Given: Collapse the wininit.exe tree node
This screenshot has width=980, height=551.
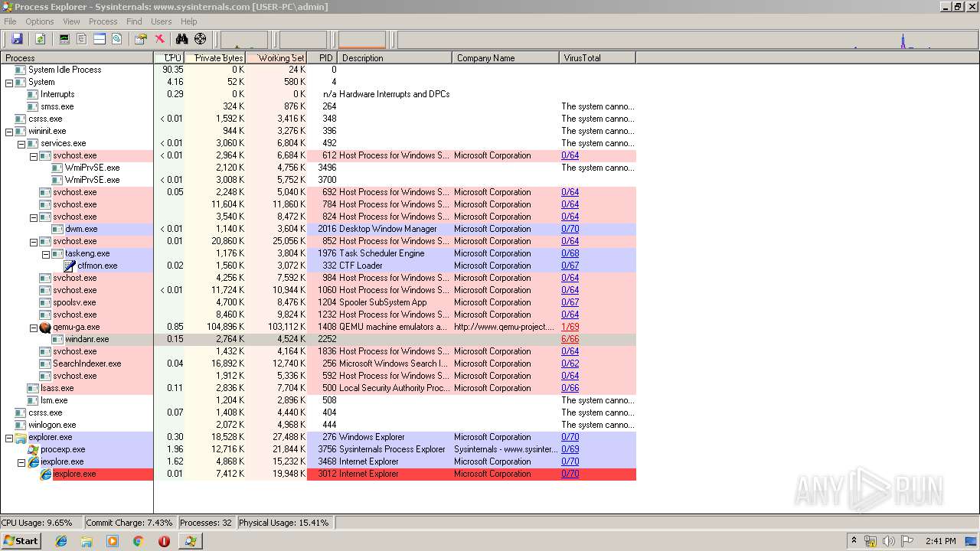Looking at the screenshot, I should pos(9,132).
